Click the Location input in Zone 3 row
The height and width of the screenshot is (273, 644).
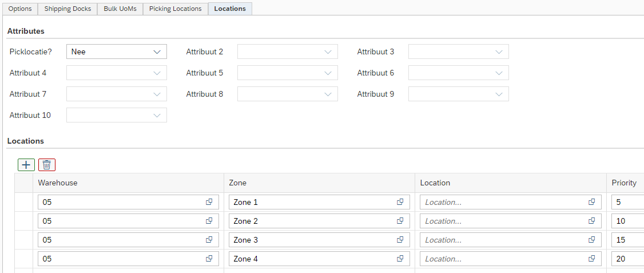[504, 240]
